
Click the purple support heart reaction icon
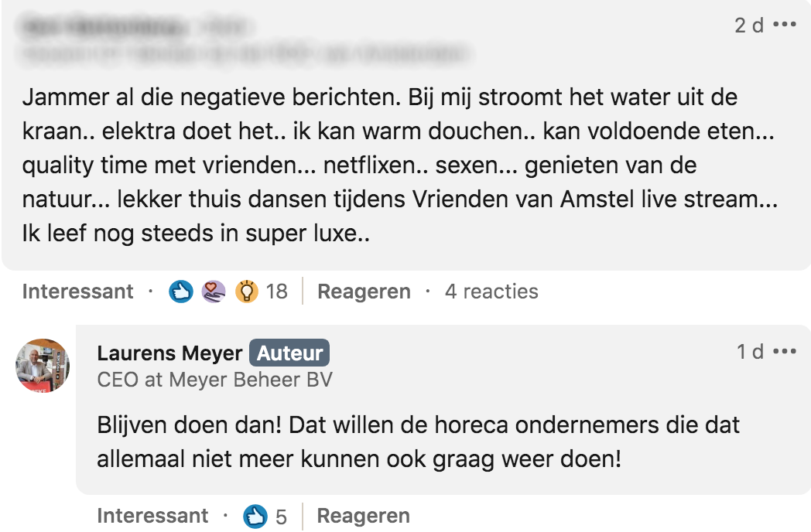pos(214,292)
